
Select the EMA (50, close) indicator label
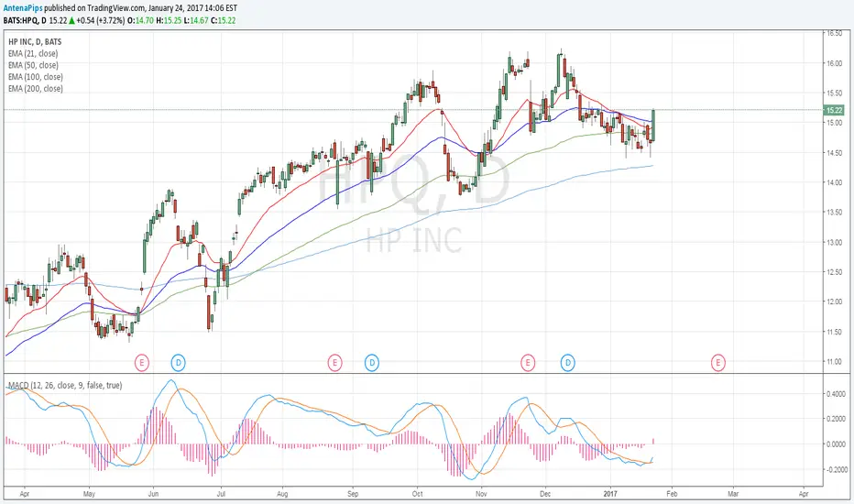[33, 65]
